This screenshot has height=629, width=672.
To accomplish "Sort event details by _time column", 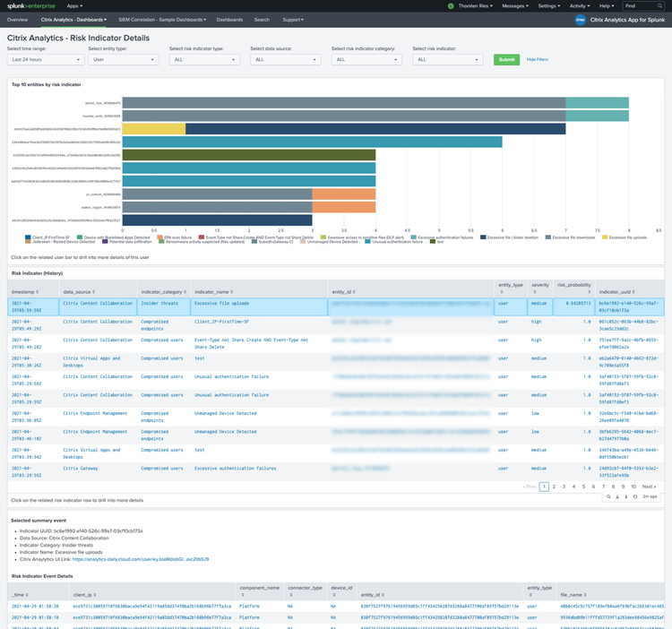I will click(x=20, y=595).
